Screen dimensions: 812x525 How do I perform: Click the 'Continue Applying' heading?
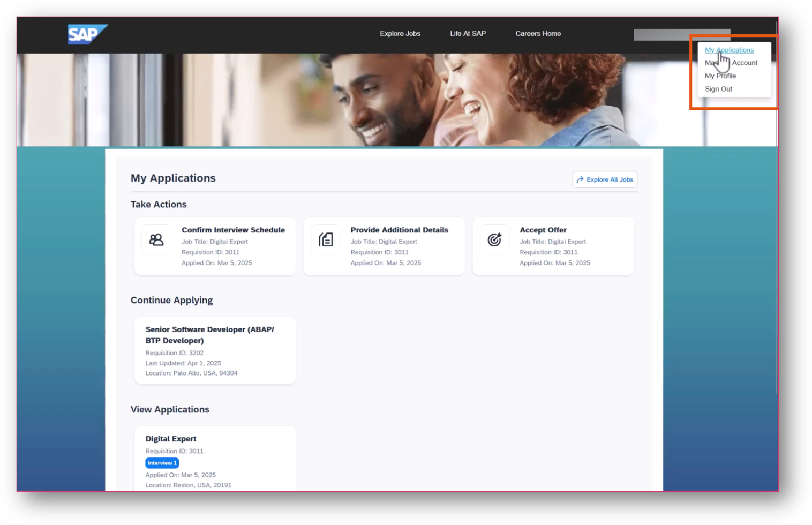click(x=172, y=301)
